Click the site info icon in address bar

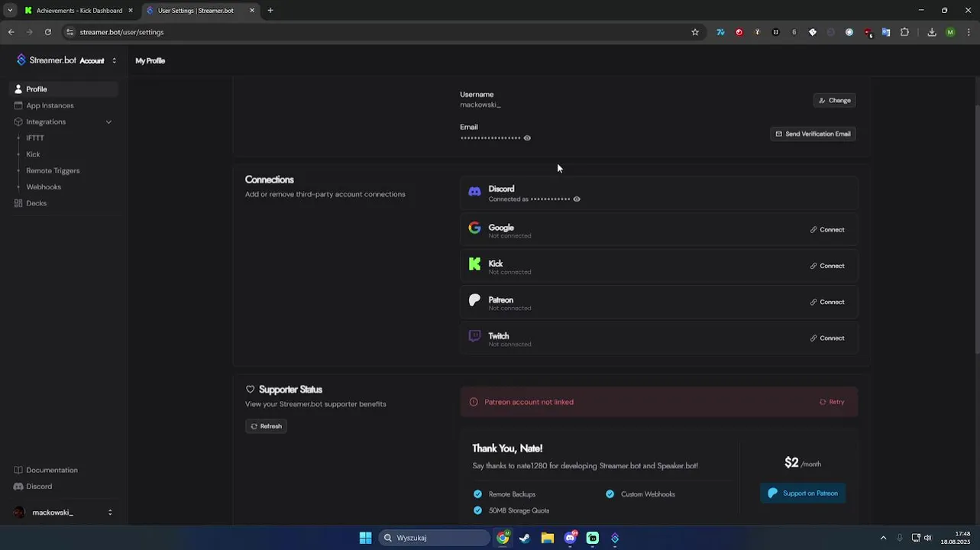tap(70, 32)
